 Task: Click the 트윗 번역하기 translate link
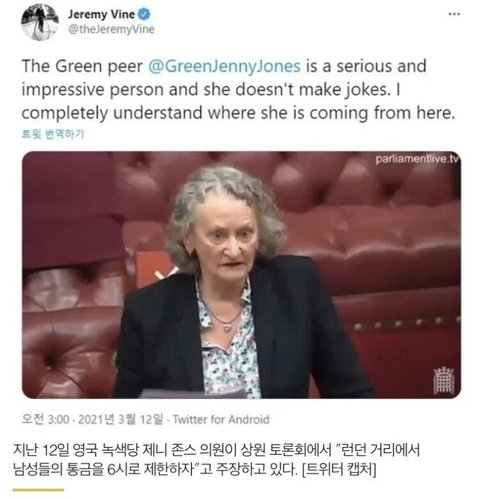pyautogui.click(x=53, y=134)
